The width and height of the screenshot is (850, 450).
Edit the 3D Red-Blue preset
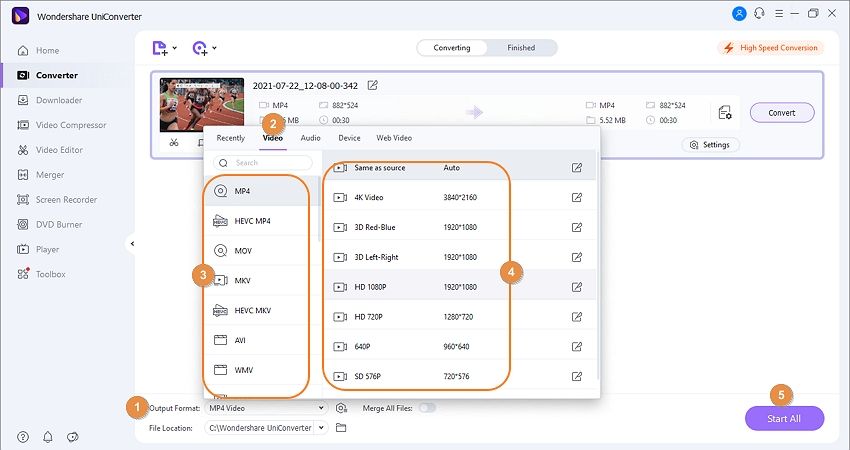[x=577, y=227]
